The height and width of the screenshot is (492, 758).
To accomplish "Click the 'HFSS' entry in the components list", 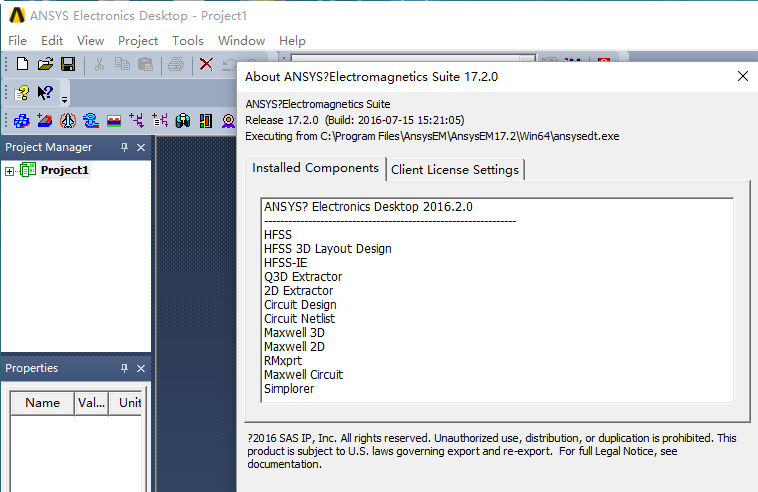I will click(x=278, y=235).
